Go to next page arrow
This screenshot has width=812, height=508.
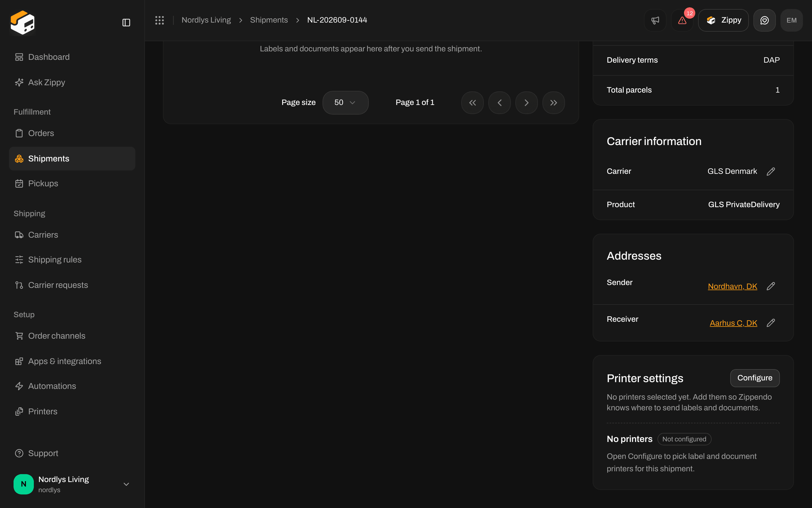526,102
